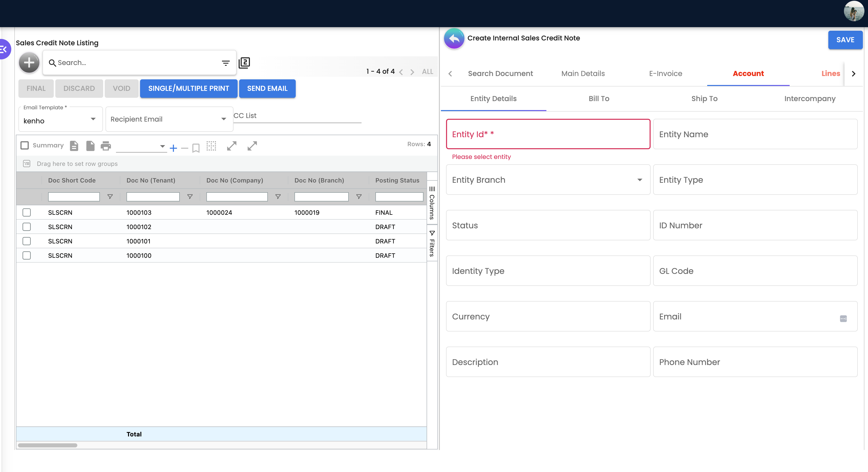Viewport: 868px width, 472px height.
Task: Open the Recipient Email dropdown
Action: pyautogui.click(x=169, y=119)
